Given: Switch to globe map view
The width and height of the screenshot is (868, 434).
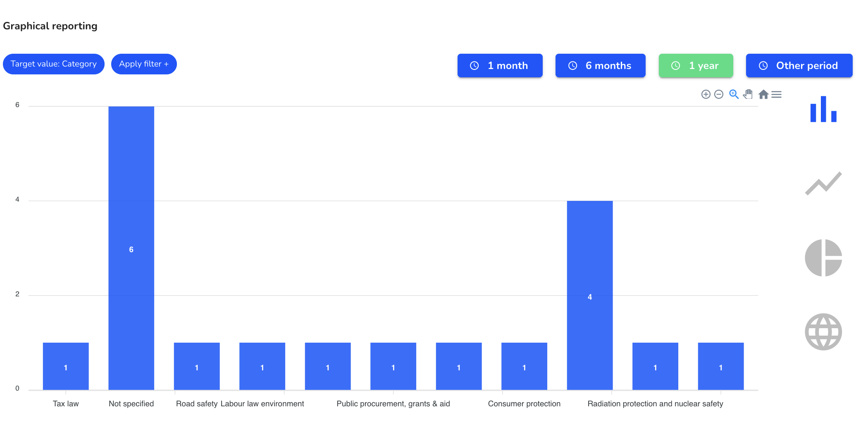Looking at the screenshot, I should [823, 332].
